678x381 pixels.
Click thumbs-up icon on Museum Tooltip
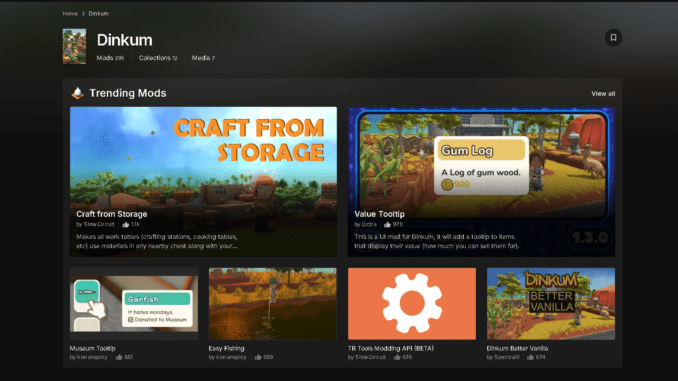[x=119, y=357]
